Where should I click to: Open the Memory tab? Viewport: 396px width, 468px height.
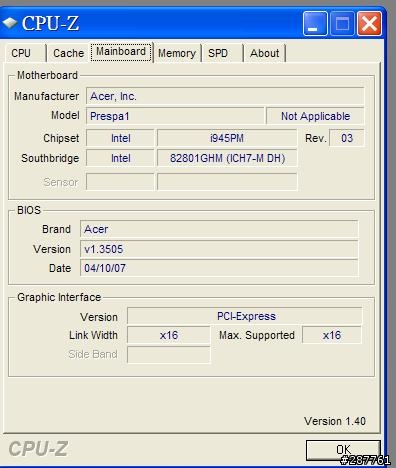click(177, 53)
